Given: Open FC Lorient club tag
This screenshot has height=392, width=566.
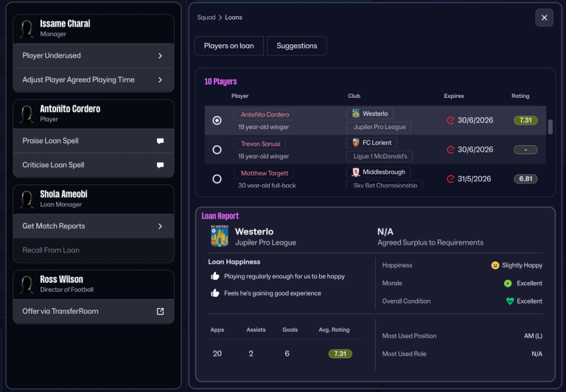Looking at the screenshot, I should pos(371,142).
